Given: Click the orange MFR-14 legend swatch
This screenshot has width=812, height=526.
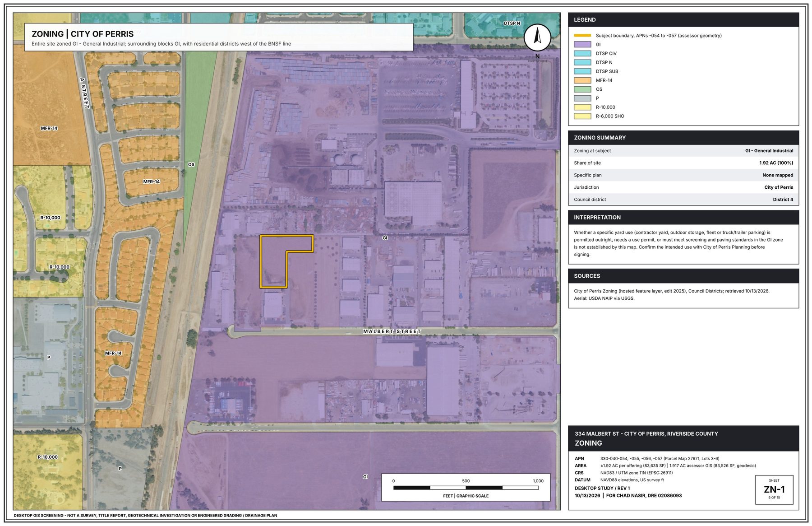Looking at the screenshot, I should pos(582,80).
